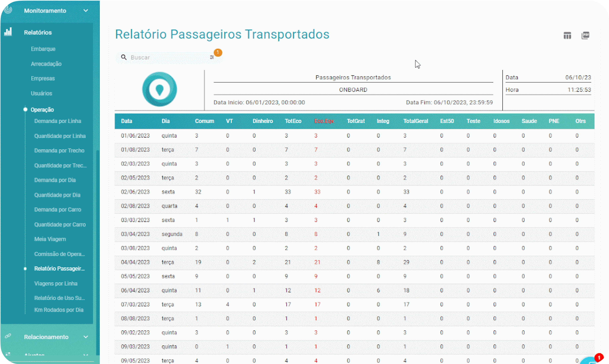The height and width of the screenshot is (364, 609).
Task: Sort by the red Eco.Eqv column header
Action: tap(324, 121)
